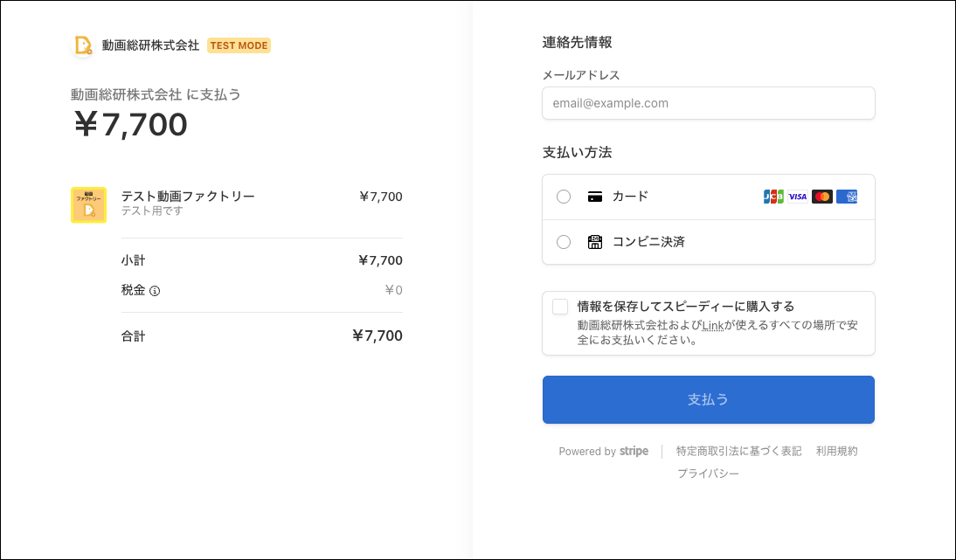The width and height of the screenshot is (956, 560).
Task: Click the convenience store icon by コンビニ決済
Action: pyautogui.click(x=595, y=242)
